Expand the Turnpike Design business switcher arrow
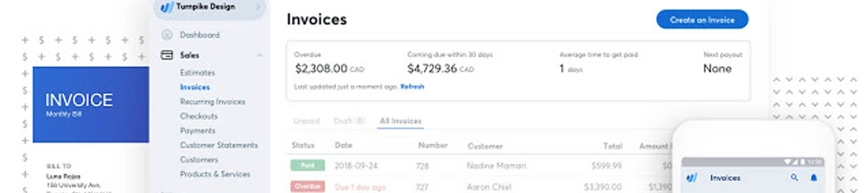 258,7
